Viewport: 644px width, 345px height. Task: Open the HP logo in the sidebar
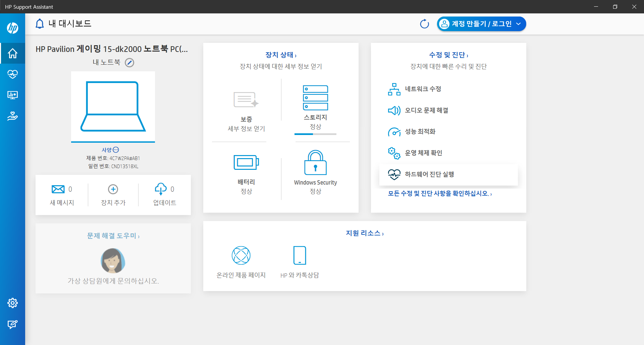[12, 28]
